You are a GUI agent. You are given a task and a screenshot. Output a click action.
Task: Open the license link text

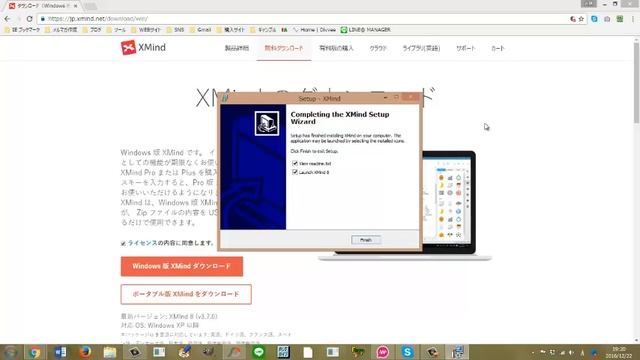(142, 243)
